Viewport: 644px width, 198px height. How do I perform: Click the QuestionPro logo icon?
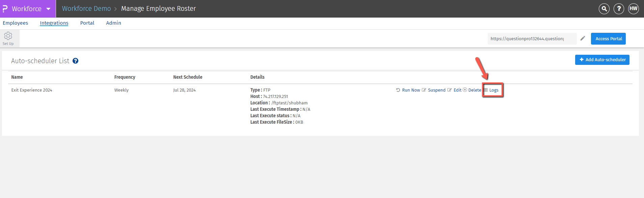point(5,9)
